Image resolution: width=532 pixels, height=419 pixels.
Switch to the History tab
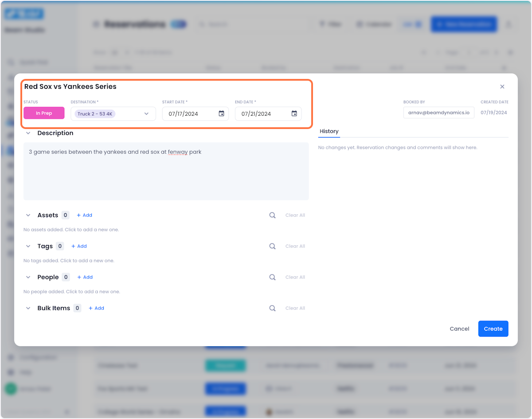tap(329, 131)
